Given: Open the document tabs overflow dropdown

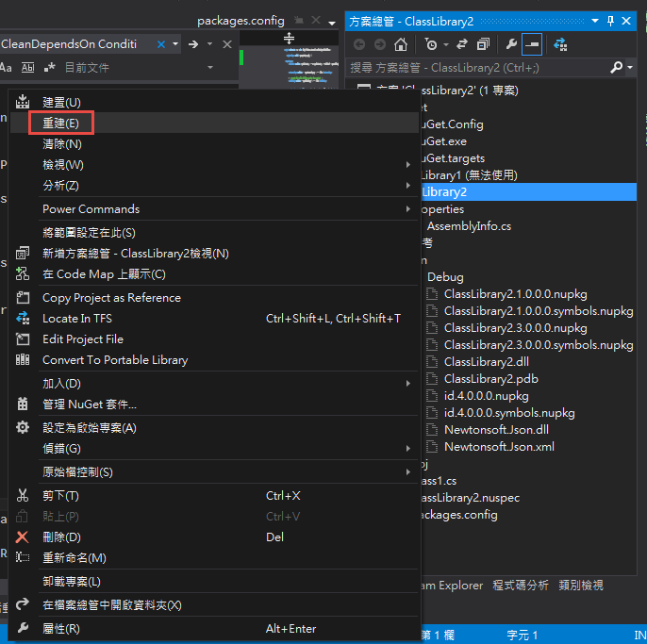Looking at the screenshot, I should (332, 24).
